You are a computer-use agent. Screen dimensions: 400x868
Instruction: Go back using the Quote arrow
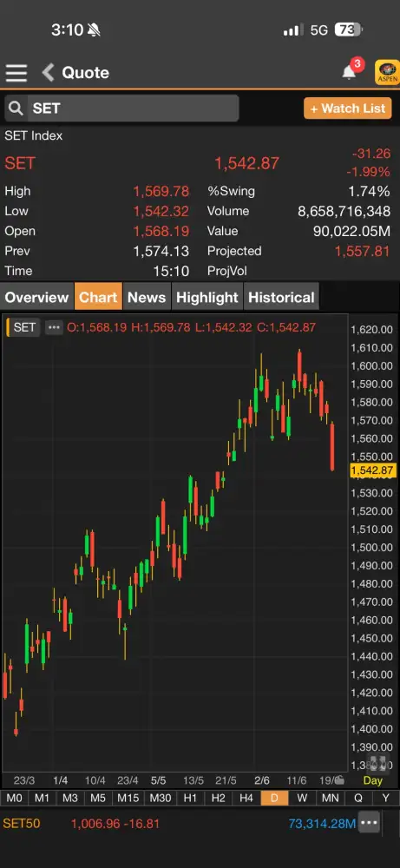[48, 73]
